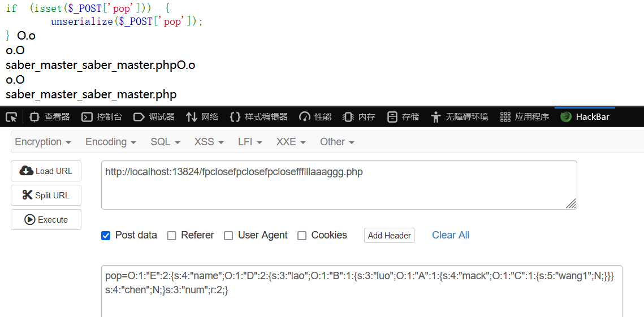Open the Network (网络) panel
This screenshot has height=317, width=644.
[x=202, y=117]
